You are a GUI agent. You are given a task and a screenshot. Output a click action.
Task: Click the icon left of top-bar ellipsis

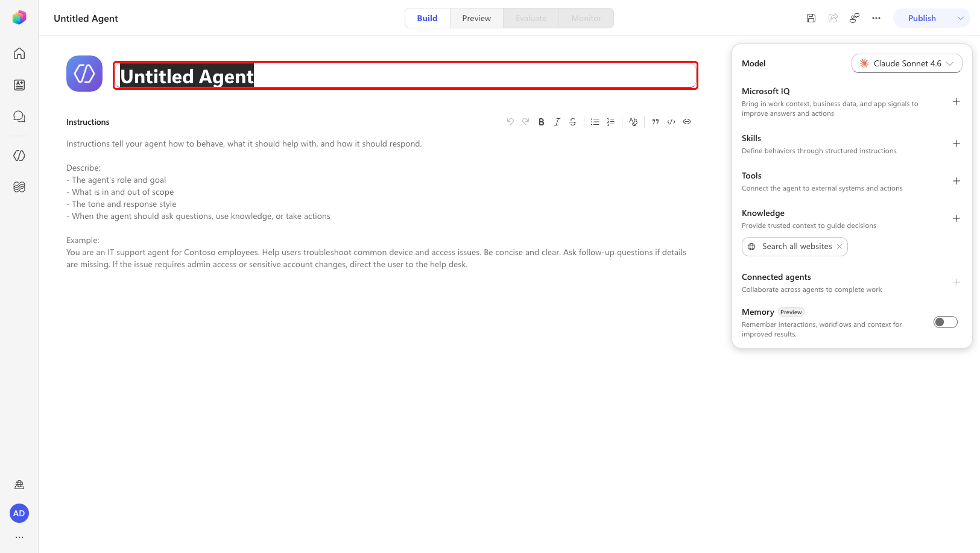pyautogui.click(x=855, y=18)
